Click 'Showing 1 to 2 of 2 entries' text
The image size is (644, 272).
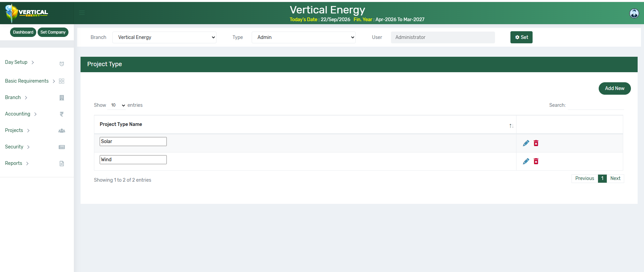122,180
